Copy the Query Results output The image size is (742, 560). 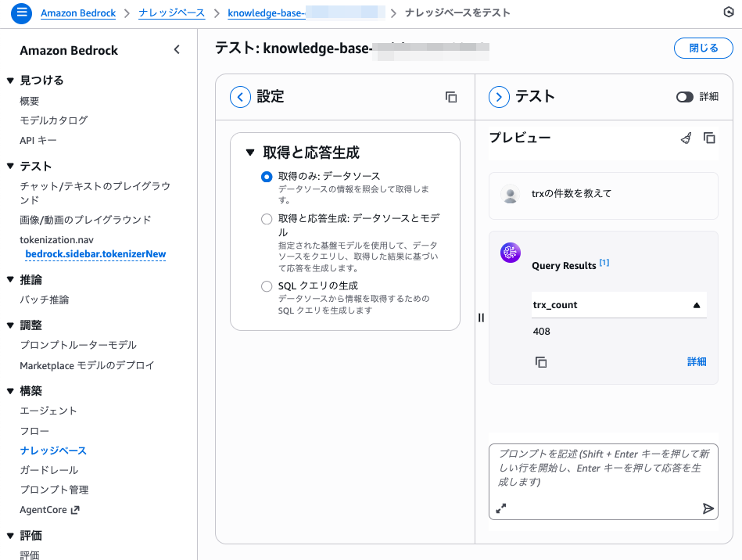coord(541,361)
